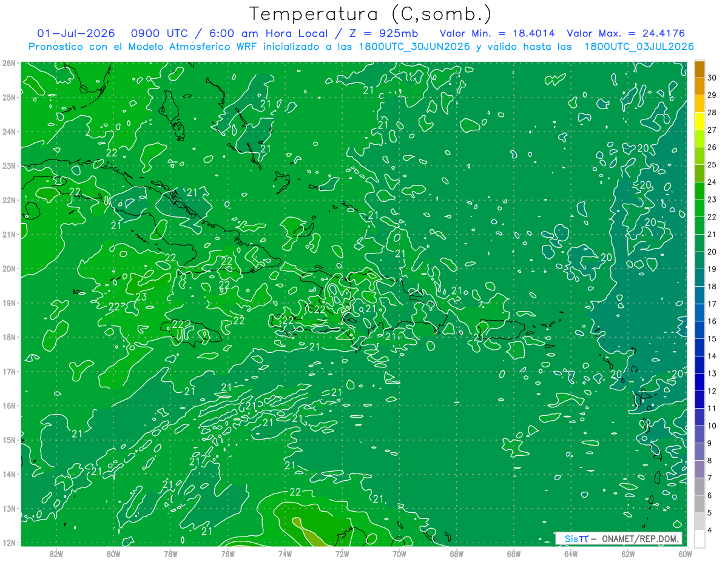This screenshot has height=562, width=728.
Task: Click the color bar label '16'
Action: click(x=712, y=321)
